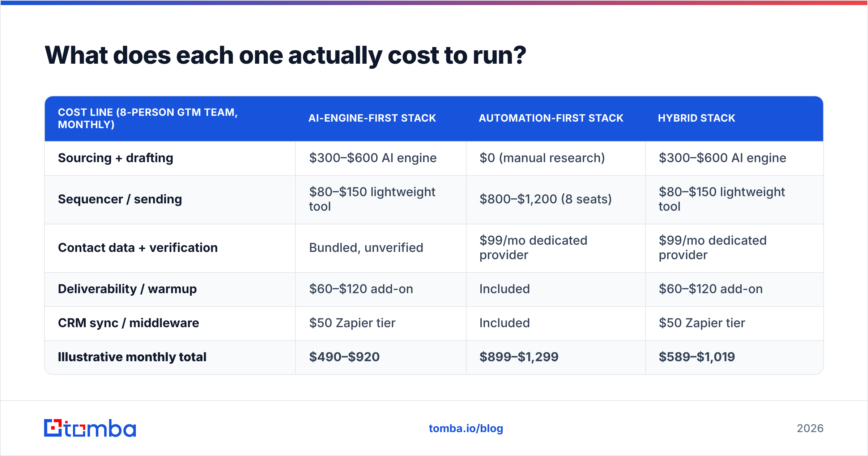The height and width of the screenshot is (456, 868).
Task: Click "$60–$120 add-on" in AI-engine-first column
Action: [361, 289]
